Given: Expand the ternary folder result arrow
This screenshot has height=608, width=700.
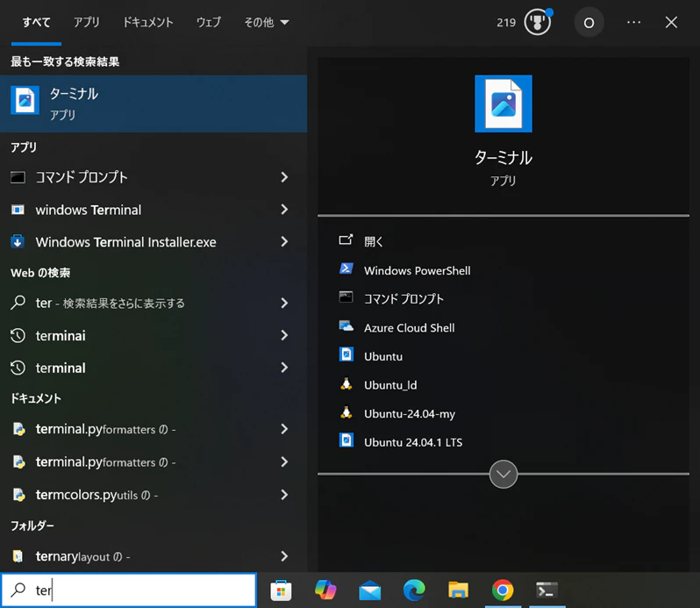Looking at the screenshot, I should pos(284,556).
